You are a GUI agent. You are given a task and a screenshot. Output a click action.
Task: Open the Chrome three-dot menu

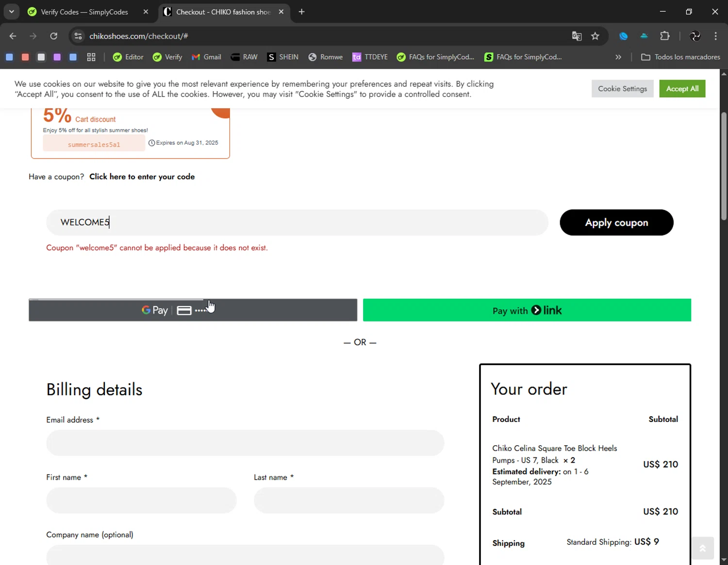pyautogui.click(x=715, y=36)
